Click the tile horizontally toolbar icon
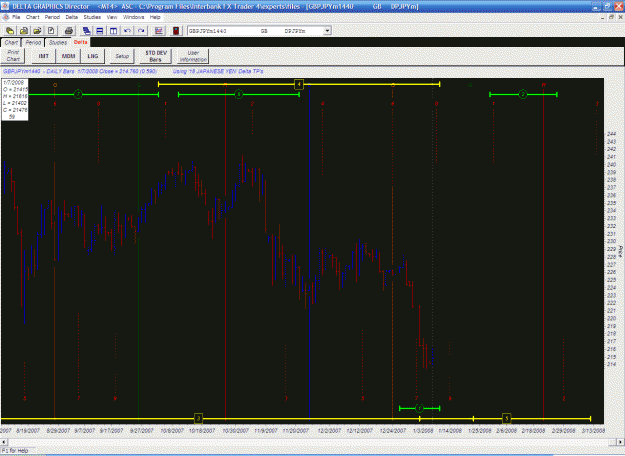The width and height of the screenshot is (625, 456). pos(100,31)
